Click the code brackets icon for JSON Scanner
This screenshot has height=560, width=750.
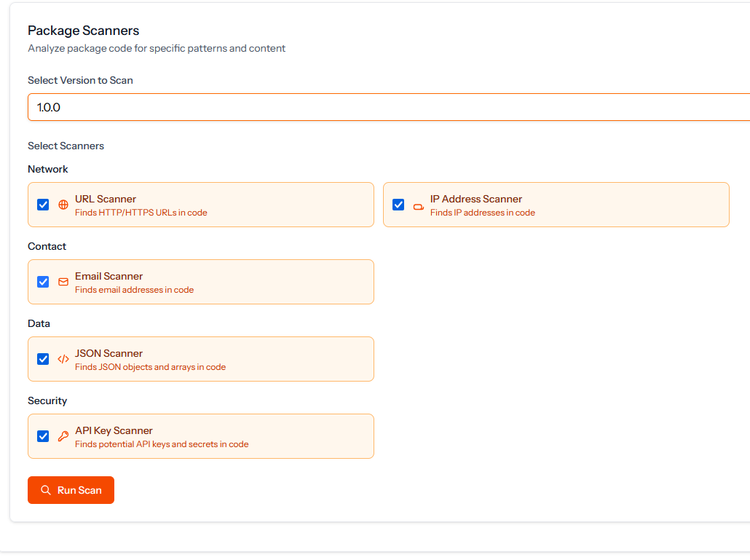tap(63, 359)
